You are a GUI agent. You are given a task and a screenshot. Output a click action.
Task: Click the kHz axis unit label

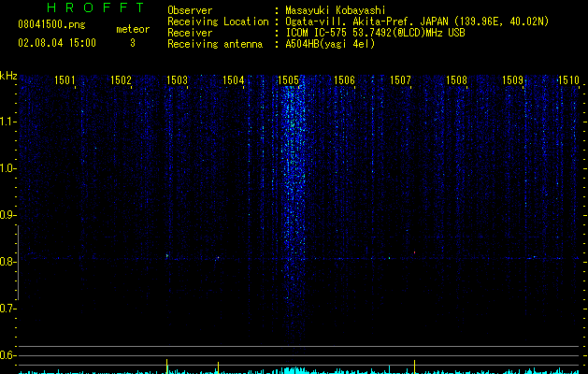(8, 76)
